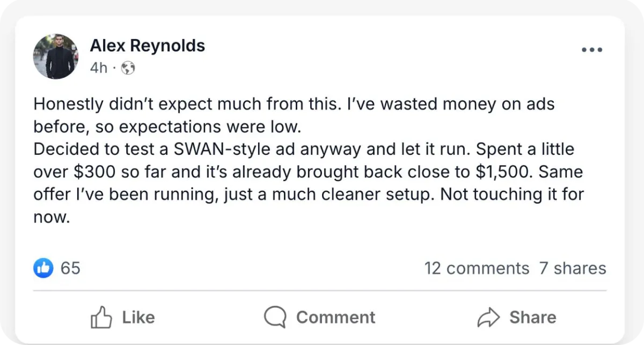The height and width of the screenshot is (345, 644).
Task: Click the curved arrow Share icon
Action: (488, 318)
